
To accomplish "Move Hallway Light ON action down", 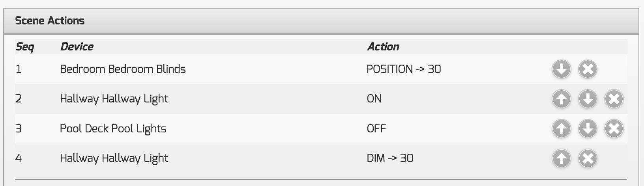I will coord(588,99).
